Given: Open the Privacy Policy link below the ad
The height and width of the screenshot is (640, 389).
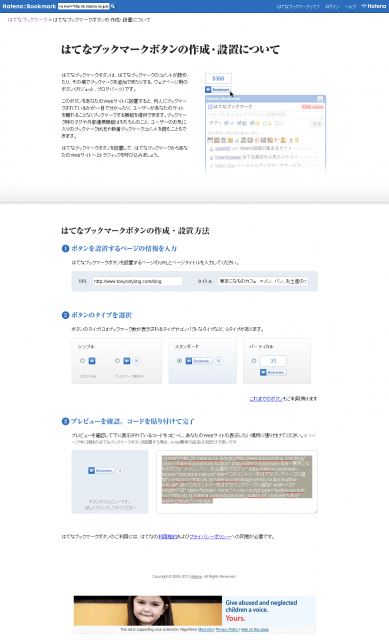Looking at the screenshot, I should [x=227, y=629].
